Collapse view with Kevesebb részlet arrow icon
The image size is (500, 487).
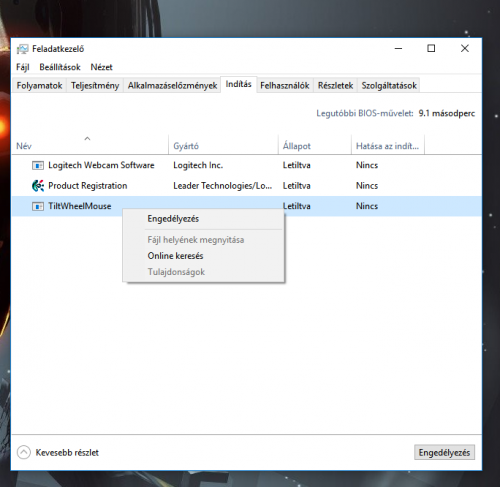coord(24,452)
